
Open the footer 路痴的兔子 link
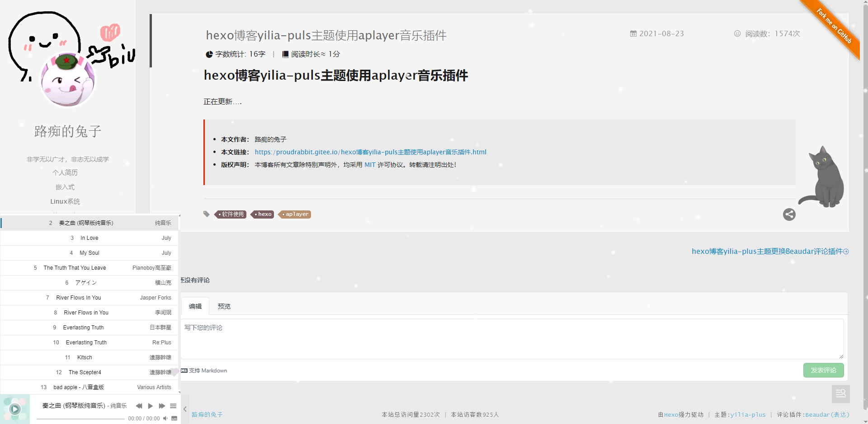click(207, 414)
